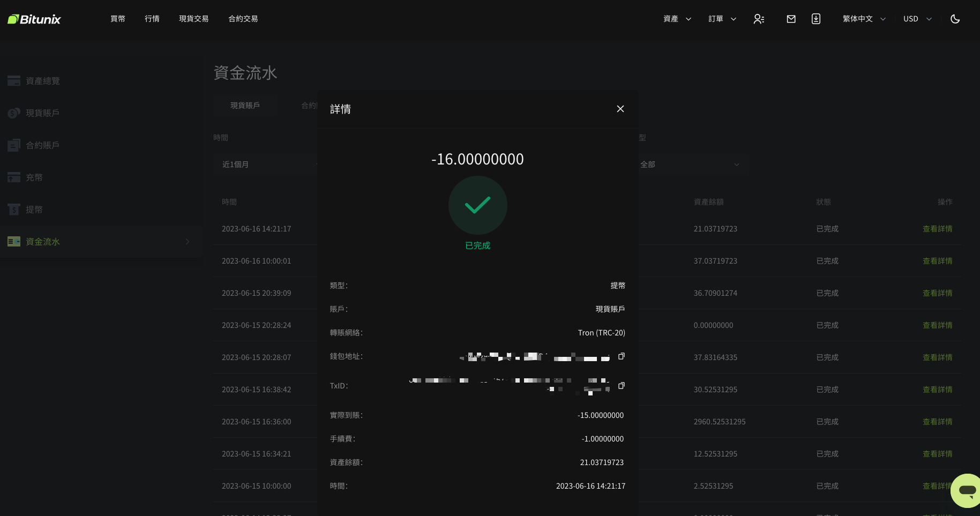This screenshot has height=516, width=980.
Task: Open the mail notifications icon
Action: coord(791,19)
